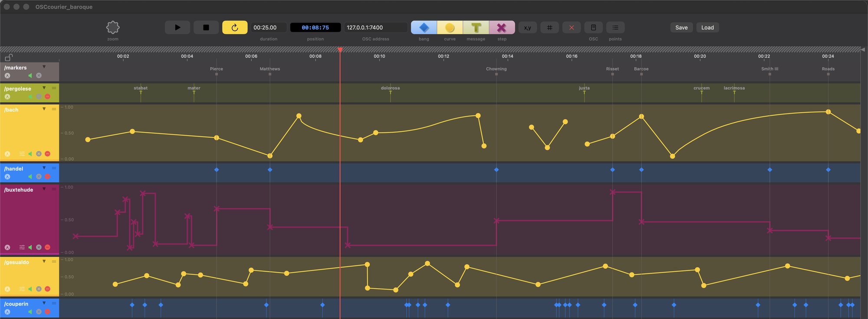Viewport: 868px width, 319px height.
Task: Remove /buxtehude track with red minus
Action: pyautogui.click(x=48, y=247)
